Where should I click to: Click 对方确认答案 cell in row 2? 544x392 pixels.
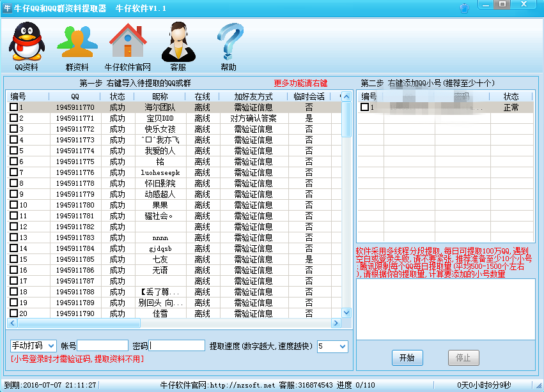[254, 118]
